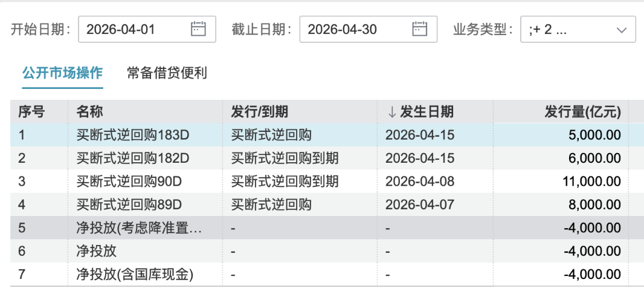Select the 买断式逆回购182D row

pyautogui.click(x=133, y=159)
